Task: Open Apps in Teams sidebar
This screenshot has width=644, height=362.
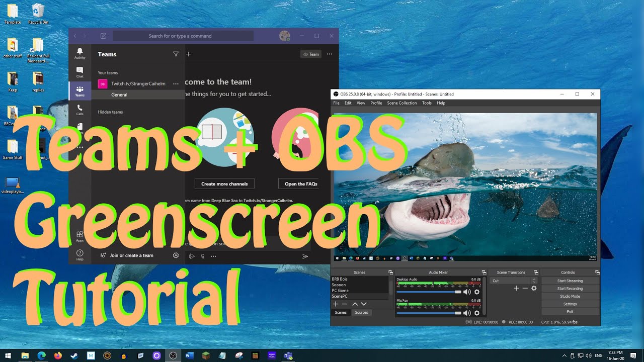Action: (x=79, y=236)
